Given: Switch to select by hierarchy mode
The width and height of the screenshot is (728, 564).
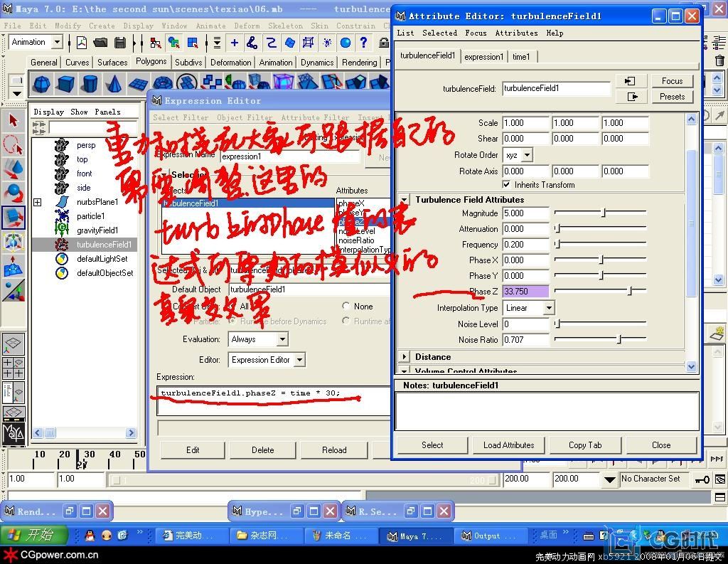Looking at the screenshot, I should coord(156,43).
